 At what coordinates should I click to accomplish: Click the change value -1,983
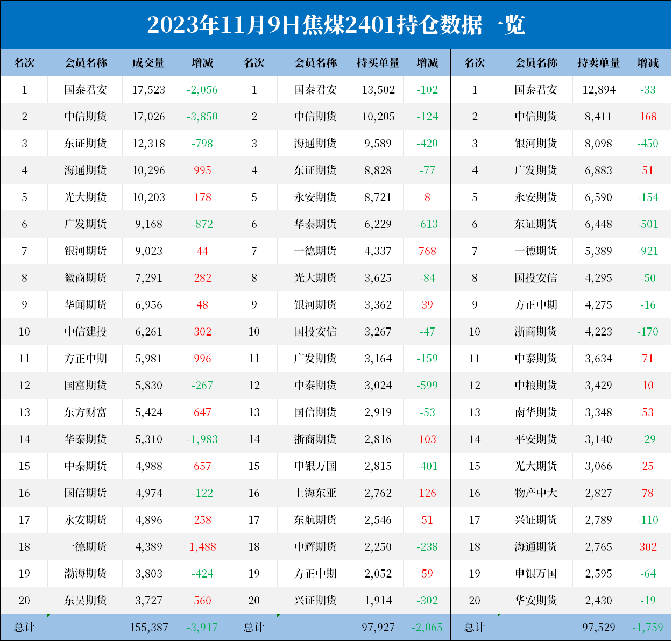(x=202, y=439)
